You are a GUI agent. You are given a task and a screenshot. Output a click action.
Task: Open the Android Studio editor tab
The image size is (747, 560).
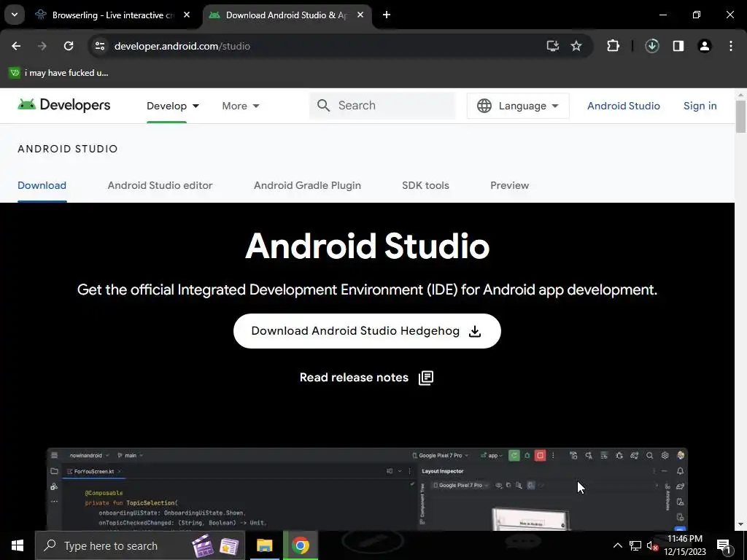pos(160,185)
